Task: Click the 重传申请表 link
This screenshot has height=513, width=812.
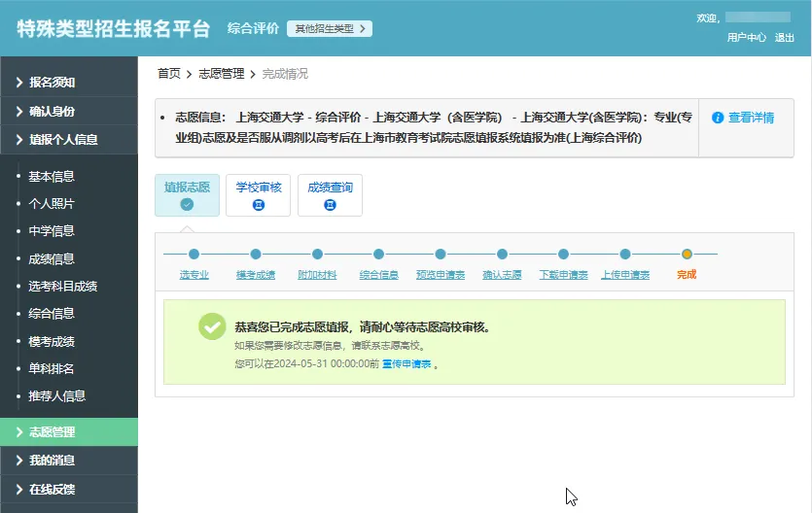Action: (406, 364)
